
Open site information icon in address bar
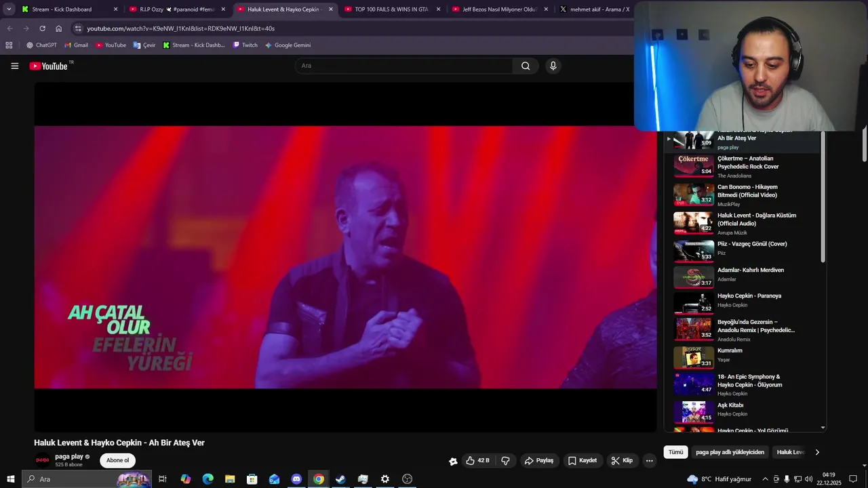click(x=78, y=28)
